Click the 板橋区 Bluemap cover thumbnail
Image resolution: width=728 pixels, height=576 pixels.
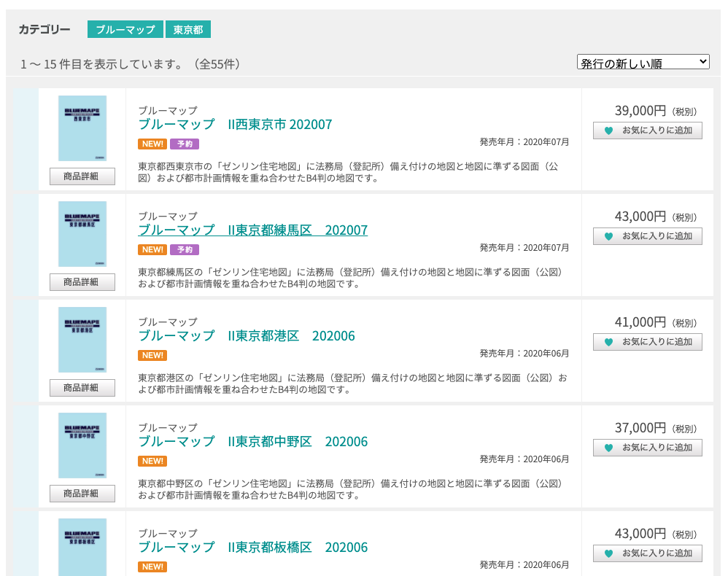(x=82, y=548)
